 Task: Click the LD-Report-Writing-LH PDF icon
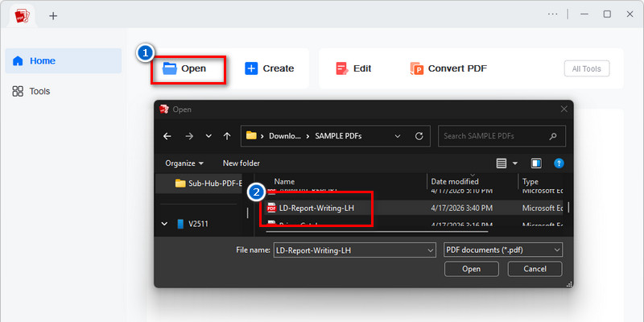[x=271, y=208]
